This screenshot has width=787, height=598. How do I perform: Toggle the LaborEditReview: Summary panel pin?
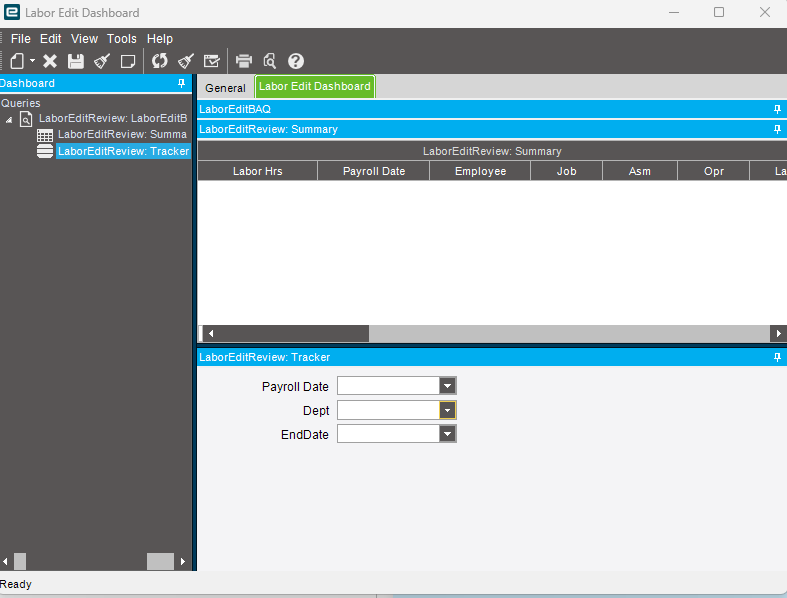point(777,129)
